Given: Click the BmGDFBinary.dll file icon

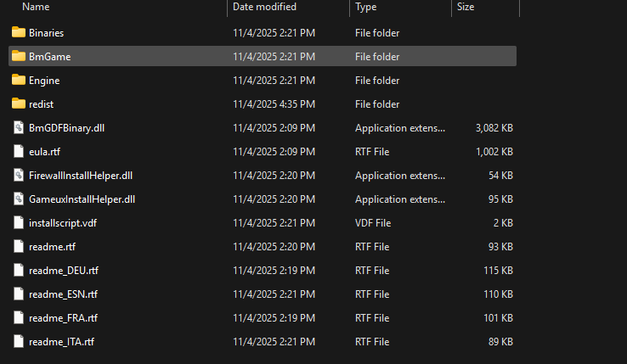Looking at the screenshot, I should tap(19, 127).
